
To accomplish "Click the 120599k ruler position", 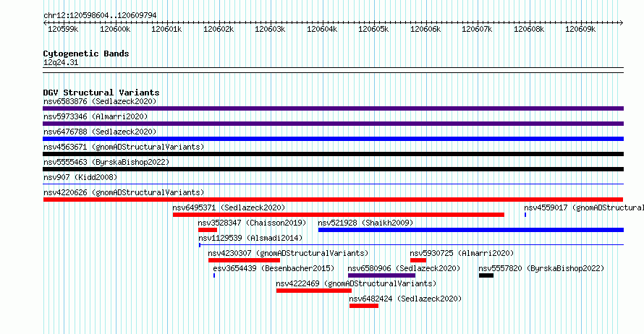I will [x=63, y=29].
